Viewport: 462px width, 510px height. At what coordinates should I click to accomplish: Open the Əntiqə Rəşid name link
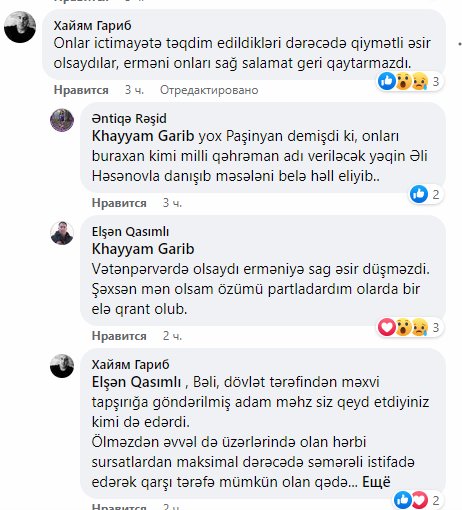(129, 119)
